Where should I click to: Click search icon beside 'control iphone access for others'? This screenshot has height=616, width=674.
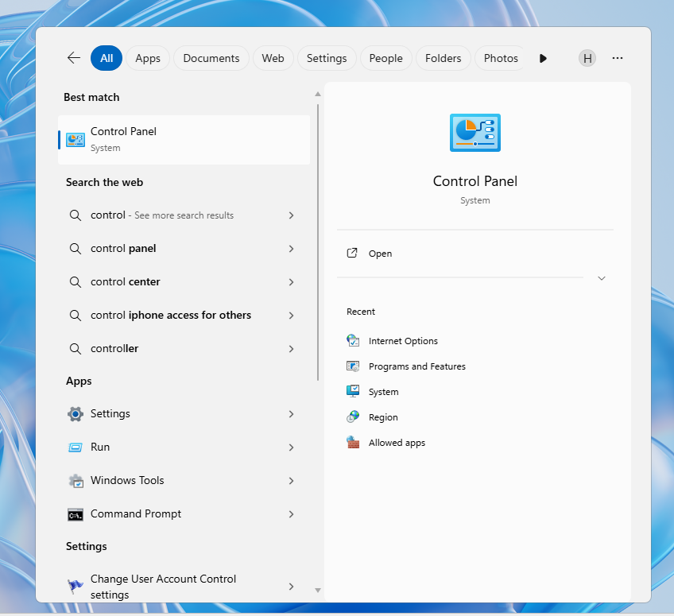coord(76,316)
